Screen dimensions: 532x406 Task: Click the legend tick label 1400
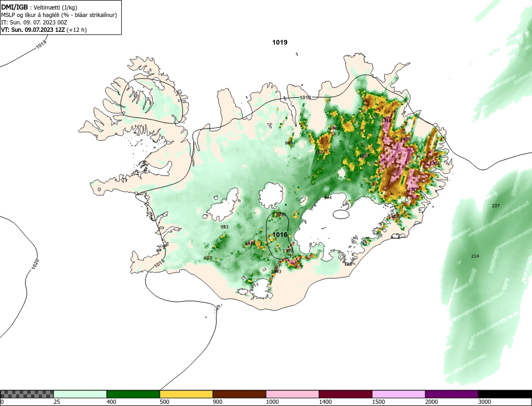click(x=326, y=402)
